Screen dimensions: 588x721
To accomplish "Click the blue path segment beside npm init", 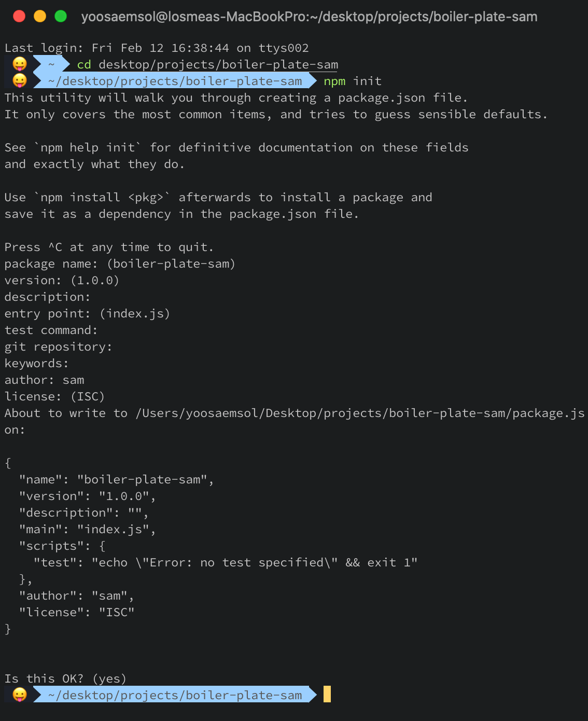I will point(175,81).
